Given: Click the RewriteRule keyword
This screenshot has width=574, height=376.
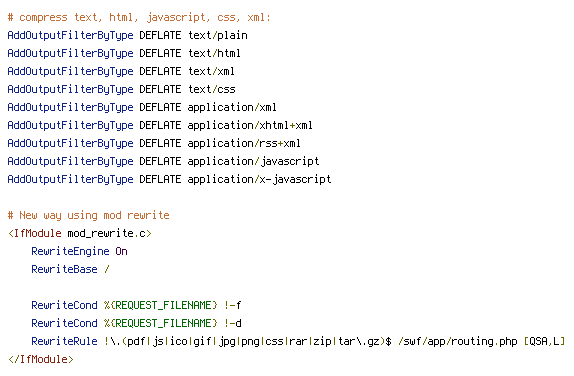Looking at the screenshot, I should coord(64,341).
